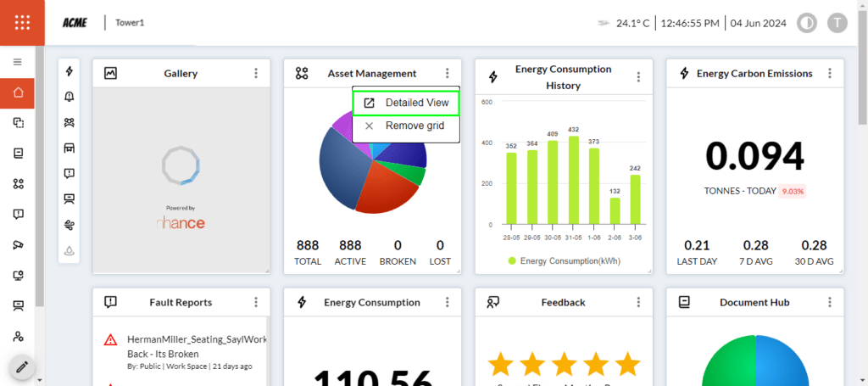
Task: Click the user avatar "T" icon
Action: (837, 23)
